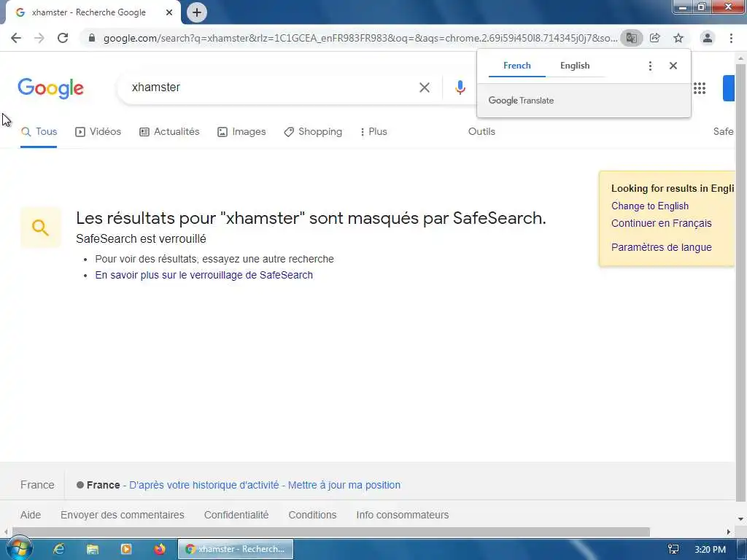Open Windows Media Player taskbar icon
Screen dimensions: 747x560
pyautogui.click(x=126, y=550)
